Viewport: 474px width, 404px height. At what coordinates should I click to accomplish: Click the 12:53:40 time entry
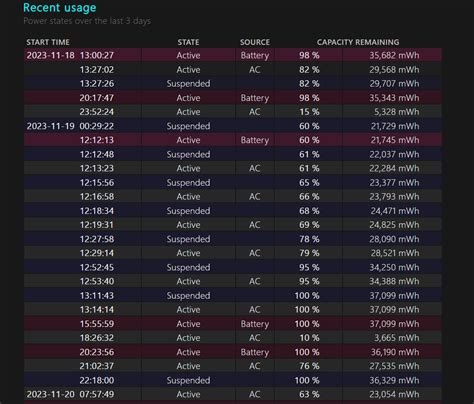pyautogui.click(x=97, y=281)
